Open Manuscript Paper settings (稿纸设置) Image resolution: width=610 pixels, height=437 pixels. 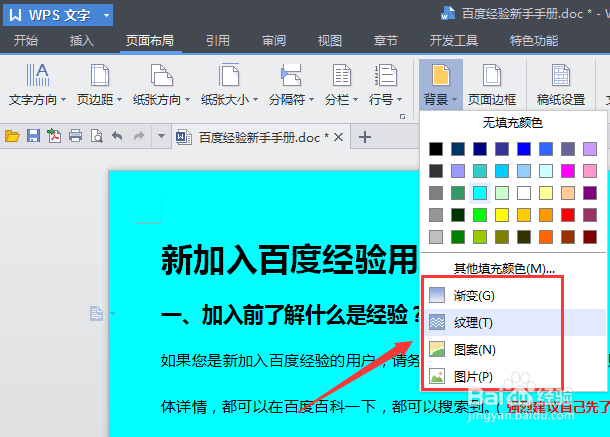click(561, 84)
